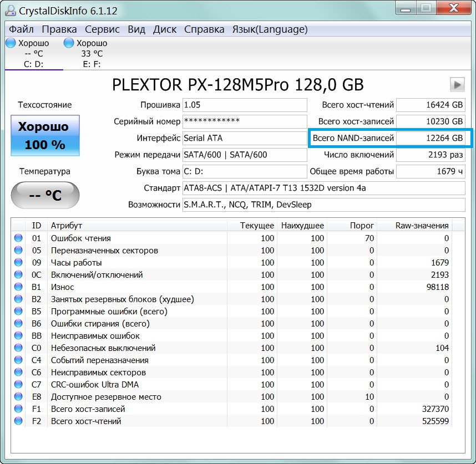
Task: Select the Ошибок чтения attribute name
Action: [x=81, y=238]
